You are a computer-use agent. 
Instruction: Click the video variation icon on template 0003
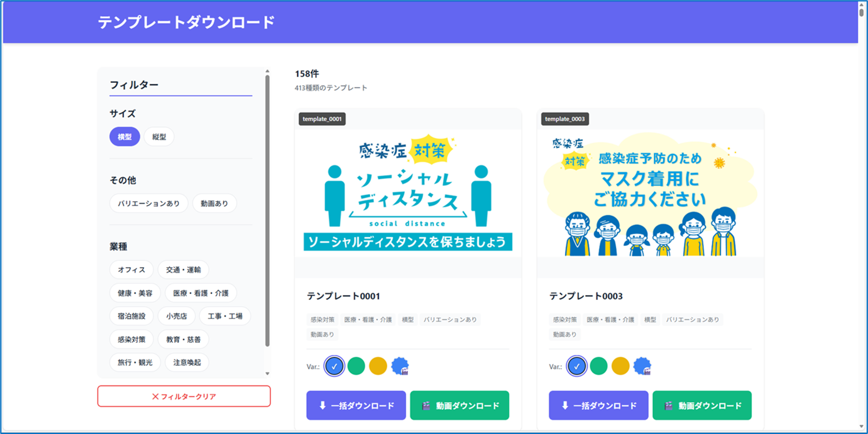[x=642, y=366]
